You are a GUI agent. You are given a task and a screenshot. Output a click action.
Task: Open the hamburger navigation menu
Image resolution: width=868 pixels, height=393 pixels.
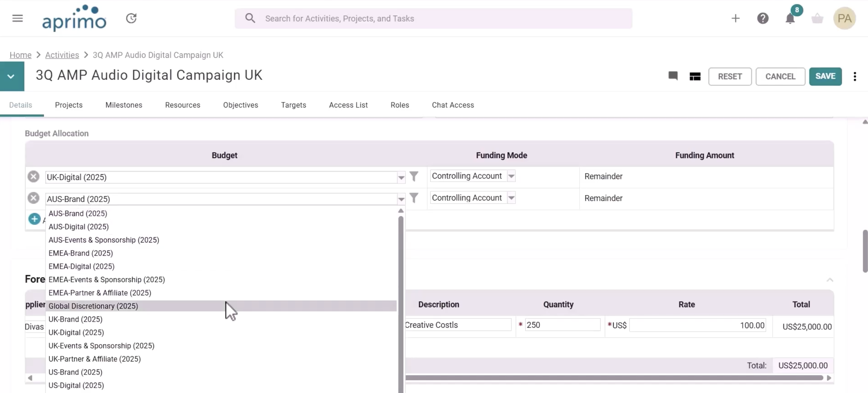click(x=17, y=18)
